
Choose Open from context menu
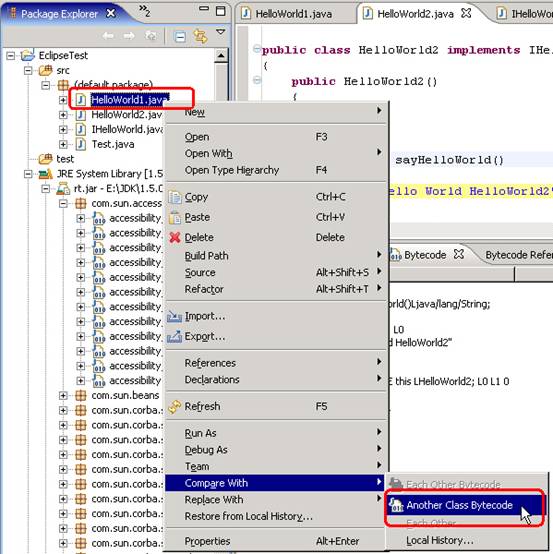click(x=276, y=137)
